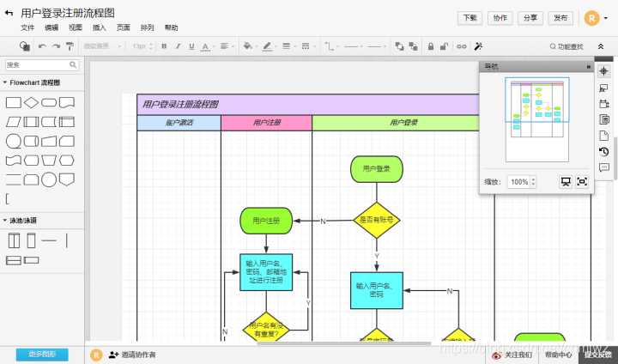Screen dimensions: 618x364
Task: Click the 发布 button
Action: 560,18
